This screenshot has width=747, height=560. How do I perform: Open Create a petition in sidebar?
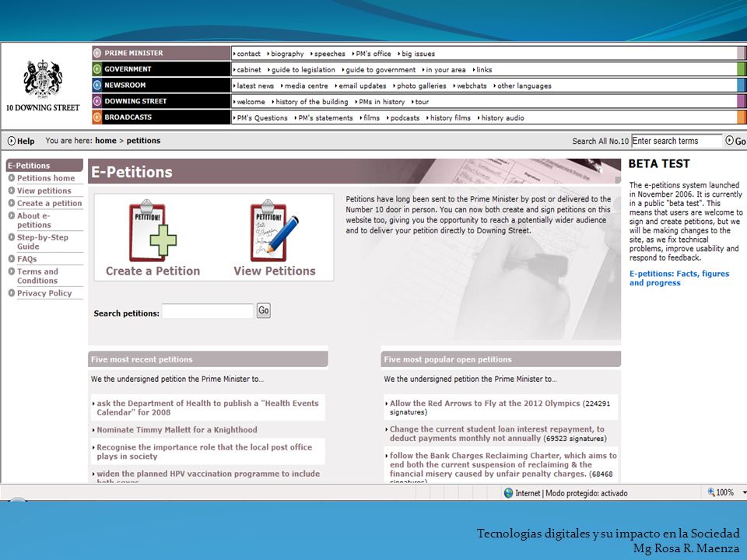[x=50, y=203]
